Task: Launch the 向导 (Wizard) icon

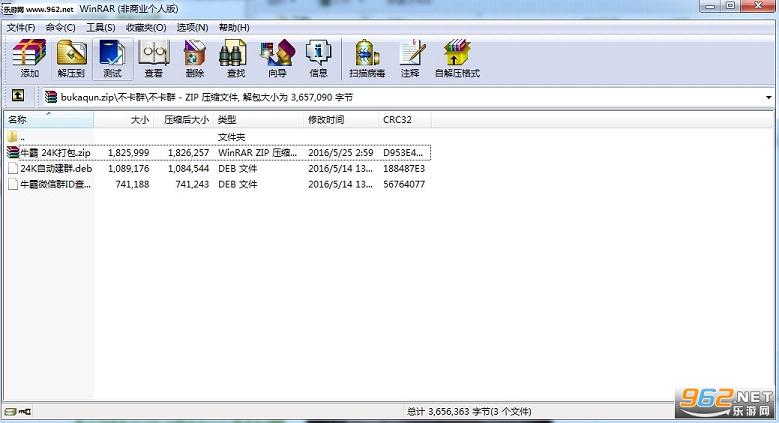Action: point(277,59)
